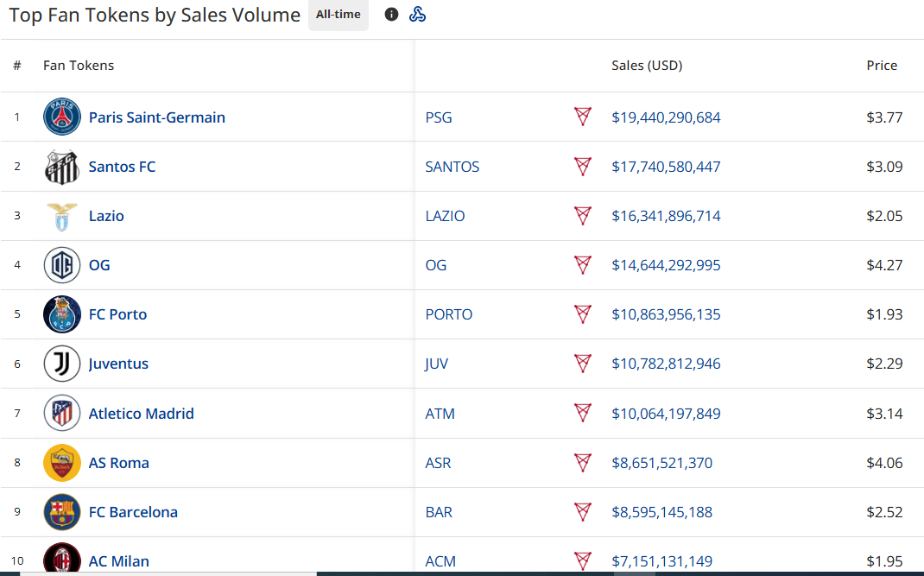Click the BAR ticker symbol

click(x=439, y=512)
